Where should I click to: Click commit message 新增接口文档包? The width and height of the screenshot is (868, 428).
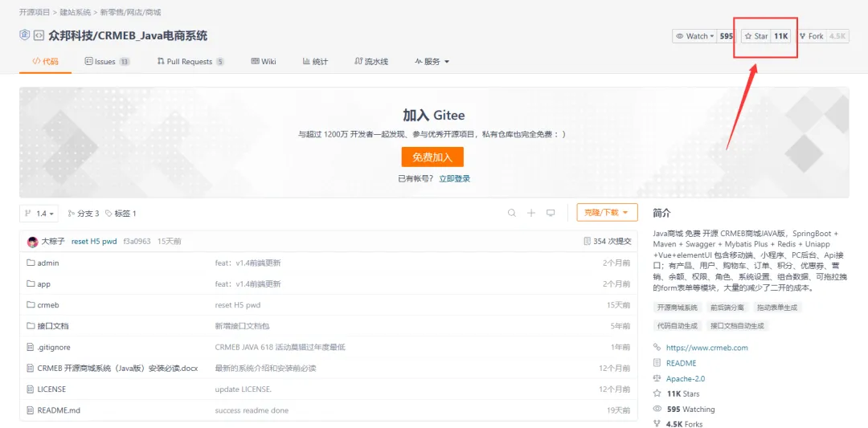242,326
